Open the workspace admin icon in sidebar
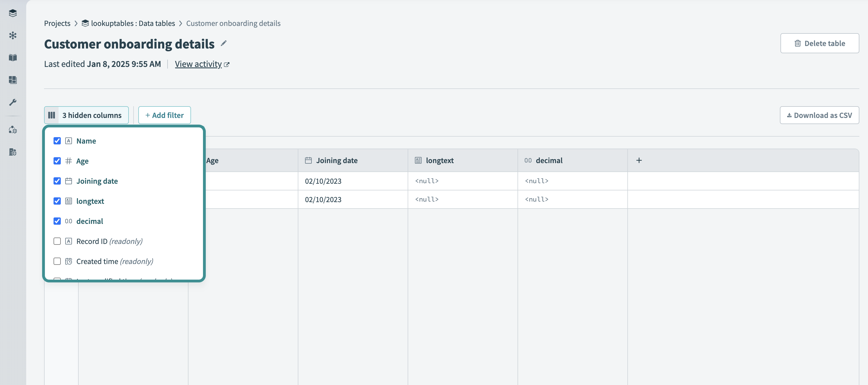The image size is (868, 385). coord(13,130)
